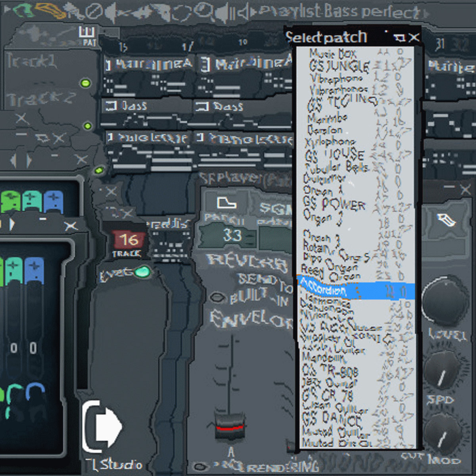Pick the Mandolin patch from list
476x476 pixels.
coord(323,358)
